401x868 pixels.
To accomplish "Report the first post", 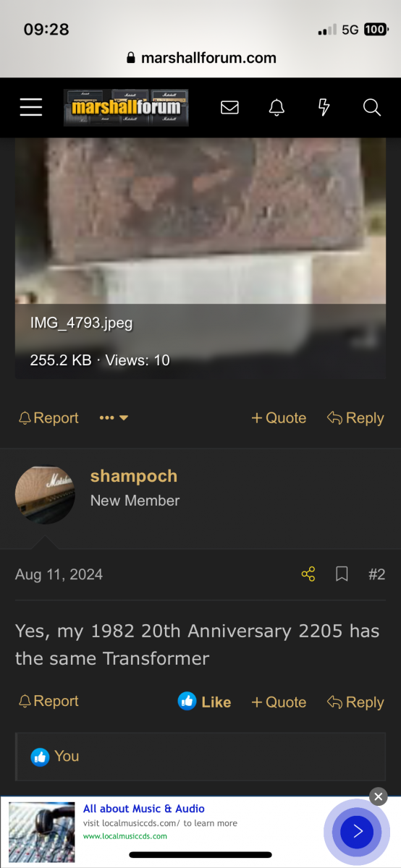I will (x=48, y=418).
